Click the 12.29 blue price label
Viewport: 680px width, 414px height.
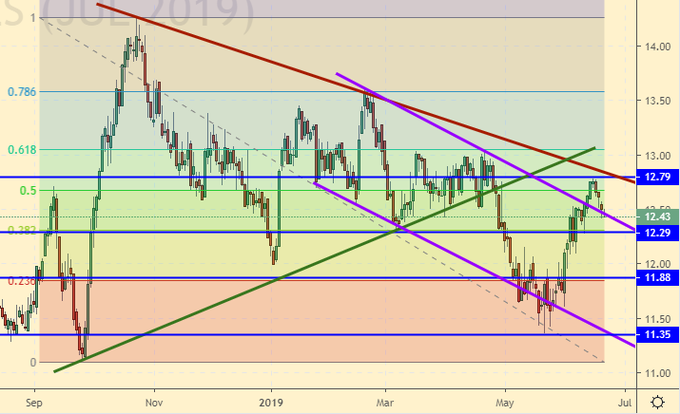click(657, 232)
